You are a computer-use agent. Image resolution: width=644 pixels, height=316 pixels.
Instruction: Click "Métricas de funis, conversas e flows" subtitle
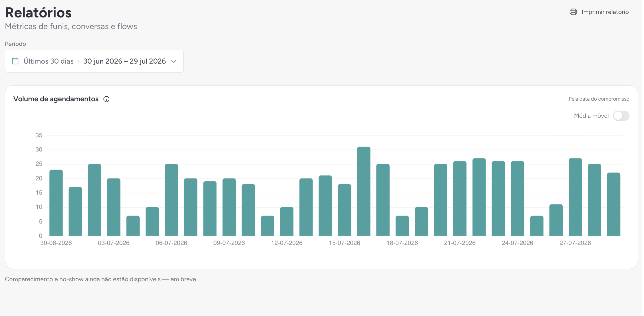(71, 27)
